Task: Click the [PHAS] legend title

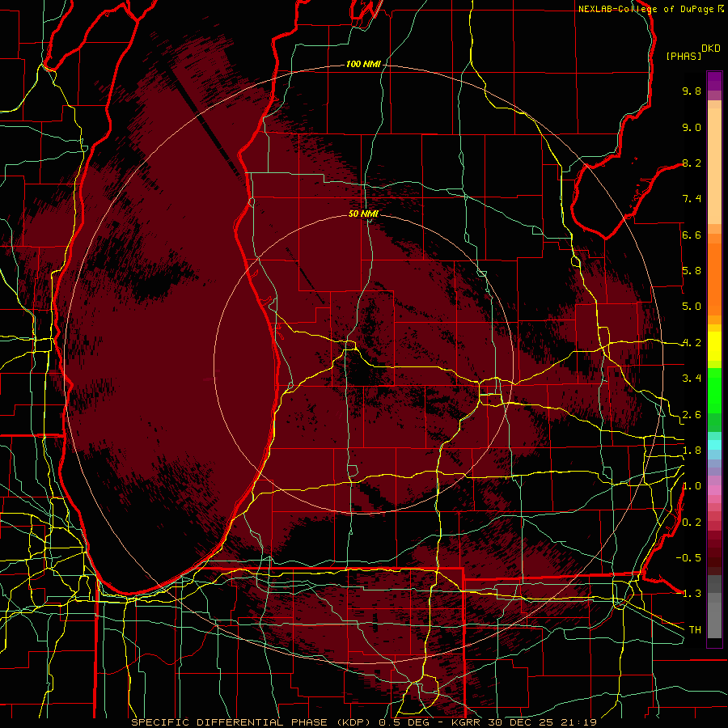Action: tap(684, 56)
